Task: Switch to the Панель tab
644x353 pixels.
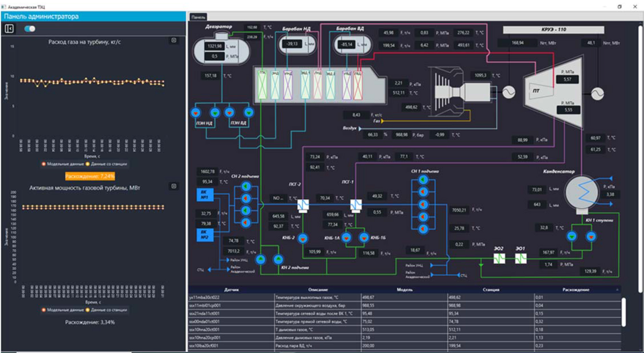Action: click(x=198, y=17)
